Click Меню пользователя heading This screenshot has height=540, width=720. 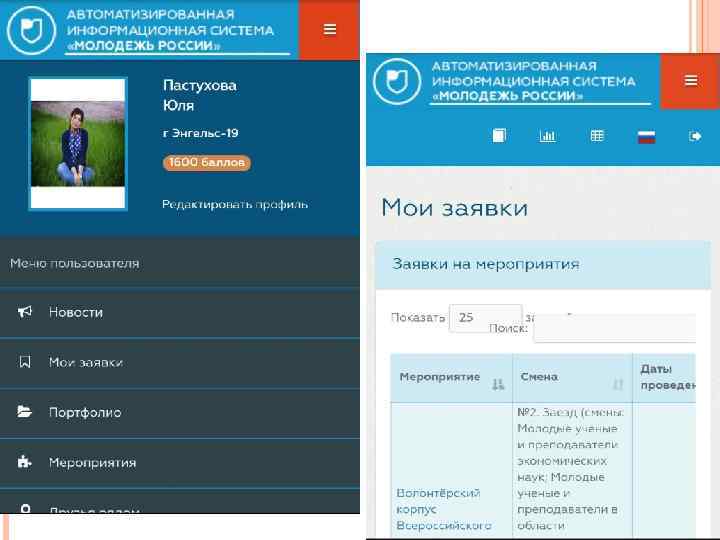(x=74, y=264)
